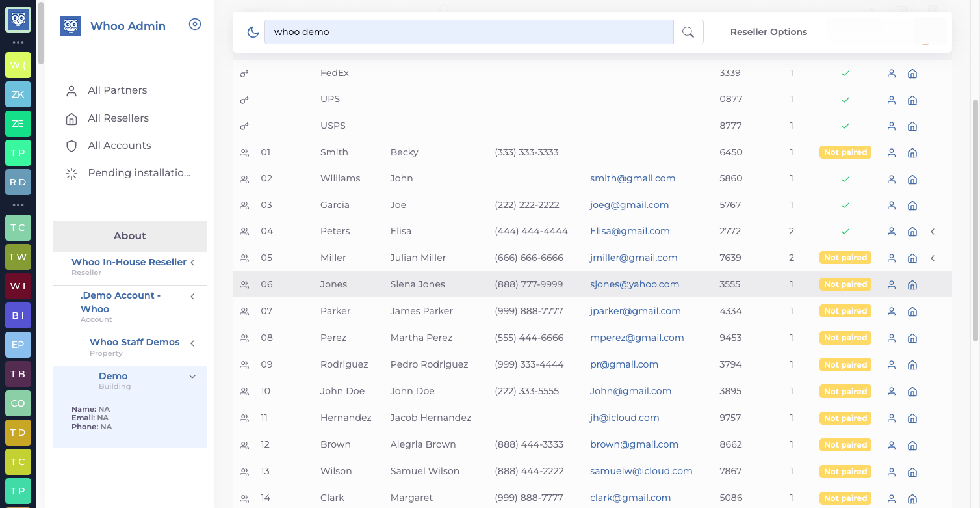
Task: Click the building icon in the Rodriguez row
Action: coord(912,365)
